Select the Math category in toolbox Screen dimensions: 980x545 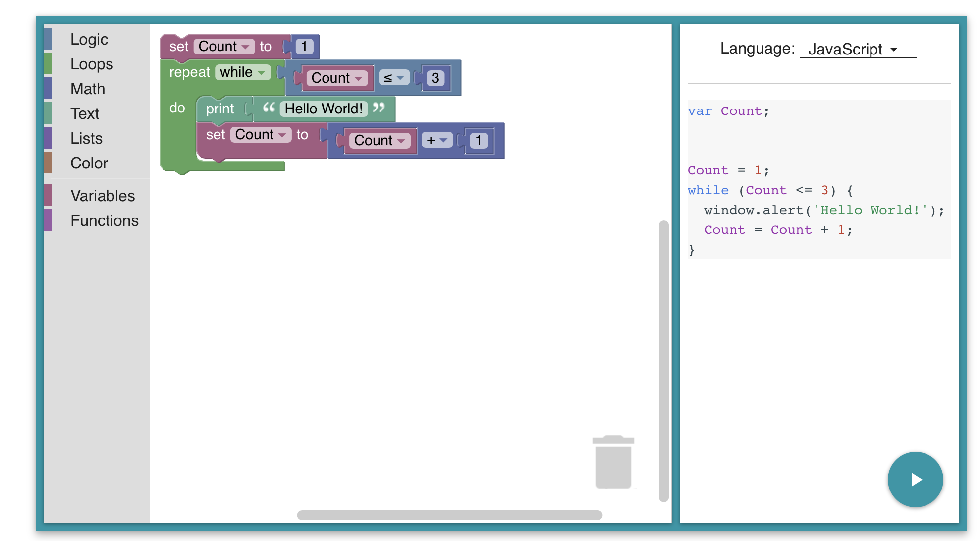click(88, 89)
